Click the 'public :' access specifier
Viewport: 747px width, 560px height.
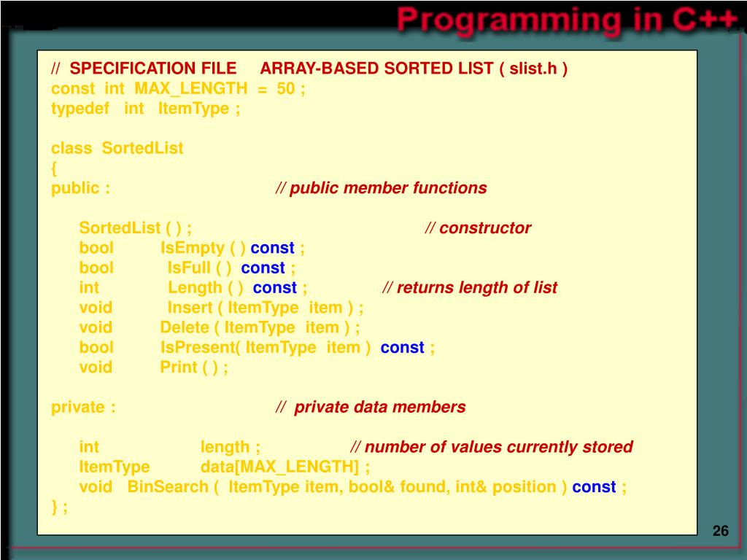[x=80, y=188]
